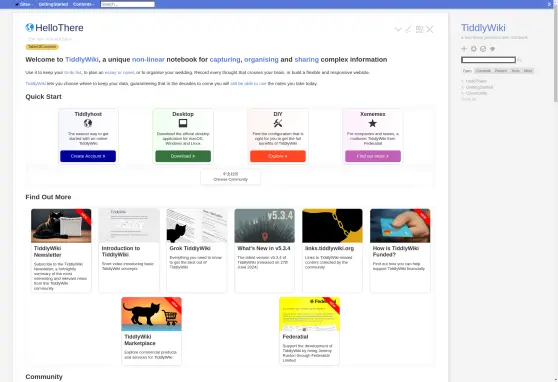Viewport: 558px width, 382px height.
Task: Open control panel gear icon in sidebar
Action: pos(474,49)
